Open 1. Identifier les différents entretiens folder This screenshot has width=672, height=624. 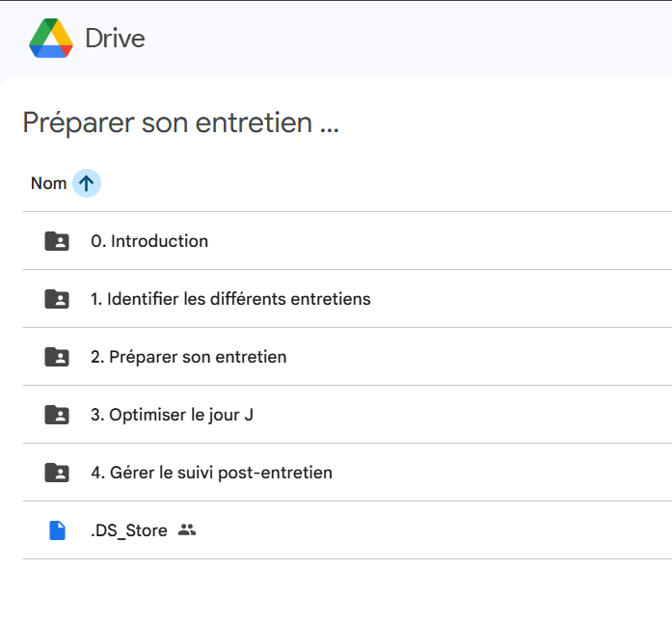point(230,299)
